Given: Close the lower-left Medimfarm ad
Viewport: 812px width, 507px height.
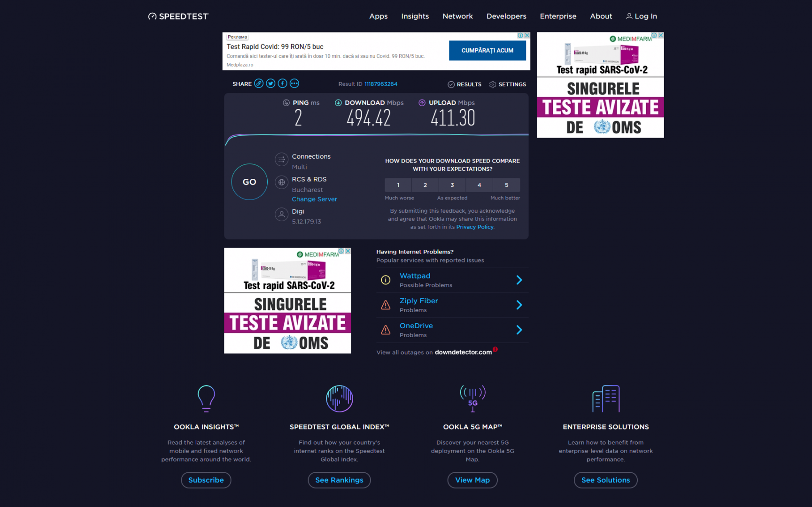Looking at the screenshot, I should click(348, 251).
